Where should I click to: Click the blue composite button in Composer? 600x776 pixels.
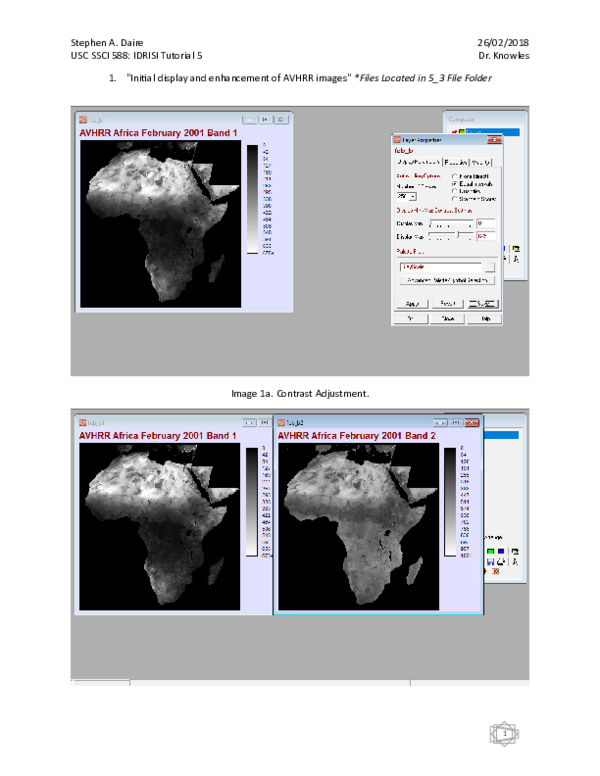pyautogui.click(x=502, y=551)
